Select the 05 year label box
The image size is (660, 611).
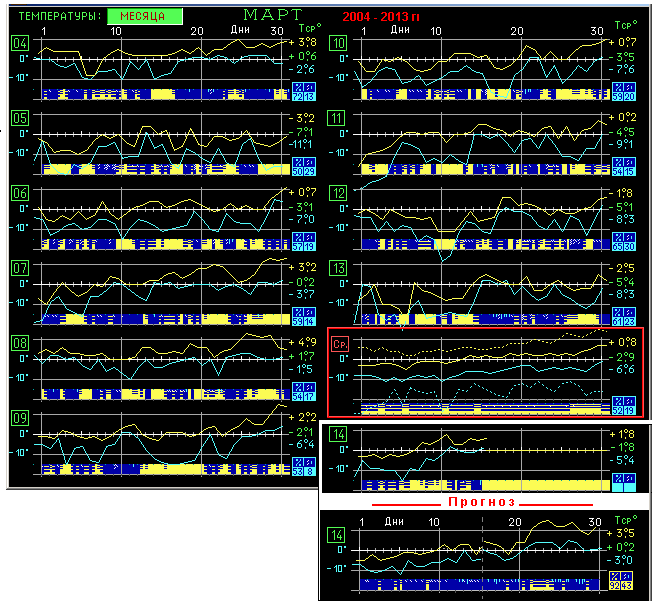click(19, 119)
